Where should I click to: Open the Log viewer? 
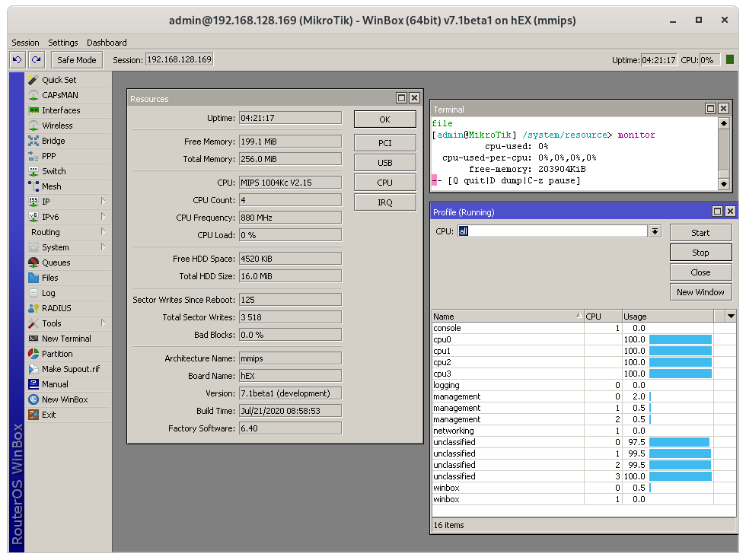pos(69,293)
